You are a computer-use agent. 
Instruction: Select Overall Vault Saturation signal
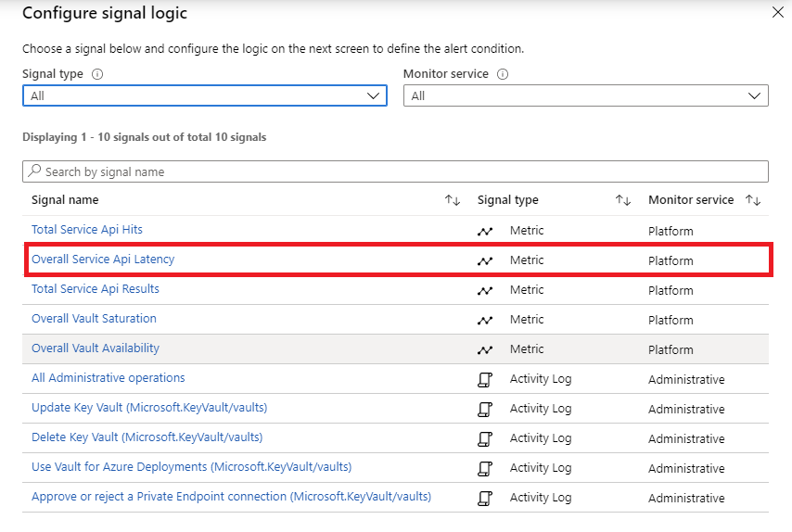click(94, 319)
